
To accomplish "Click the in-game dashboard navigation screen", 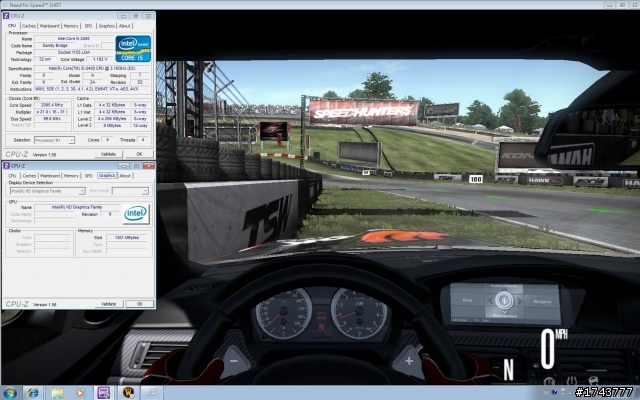I will [505, 302].
